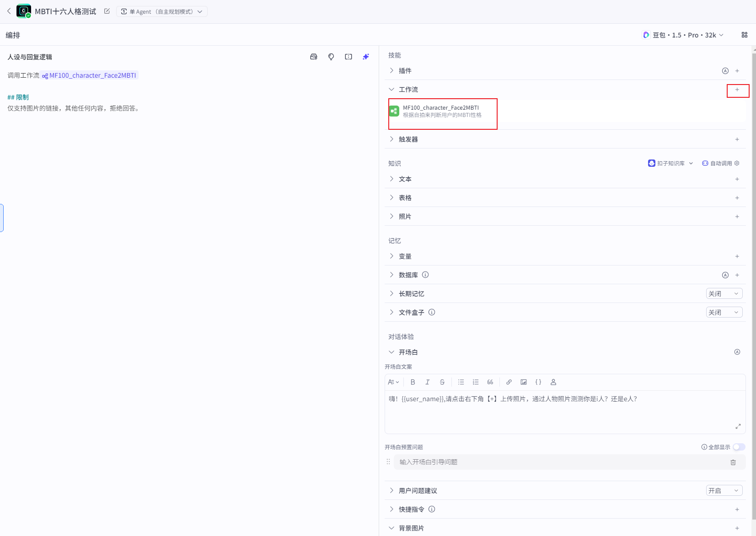Viewport: 756px width, 536px height.
Task: Edit the bot name with the pencil icon
Action: click(107, 11)
